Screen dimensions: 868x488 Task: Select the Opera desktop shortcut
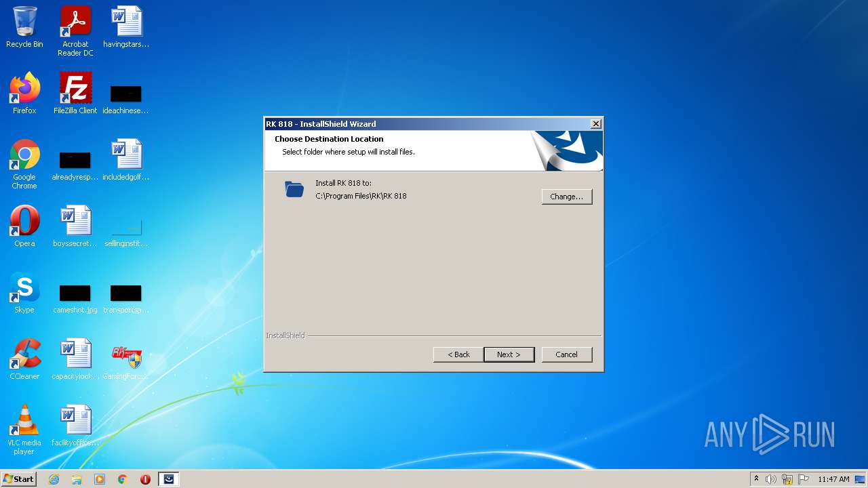point(24,226)
